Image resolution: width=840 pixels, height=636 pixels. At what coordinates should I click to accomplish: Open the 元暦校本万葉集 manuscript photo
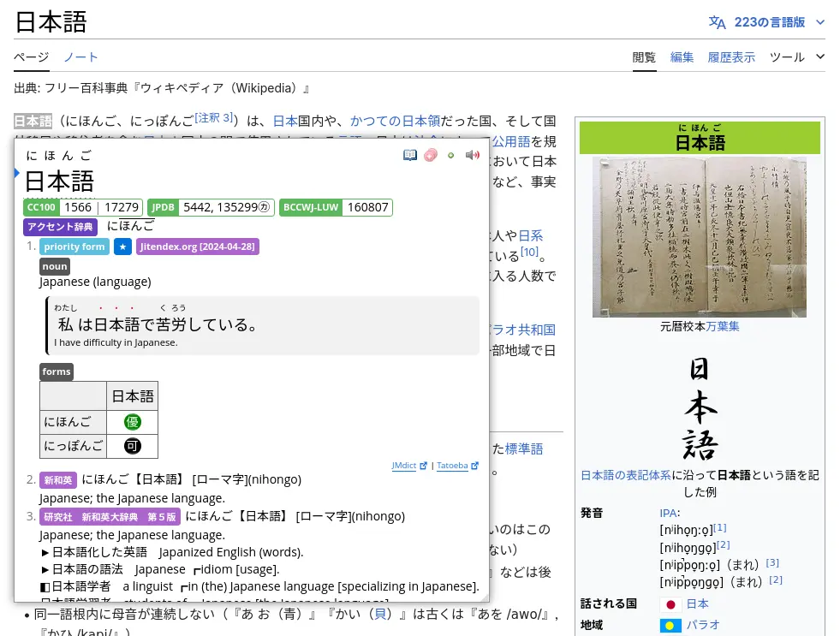coord(699,236)
